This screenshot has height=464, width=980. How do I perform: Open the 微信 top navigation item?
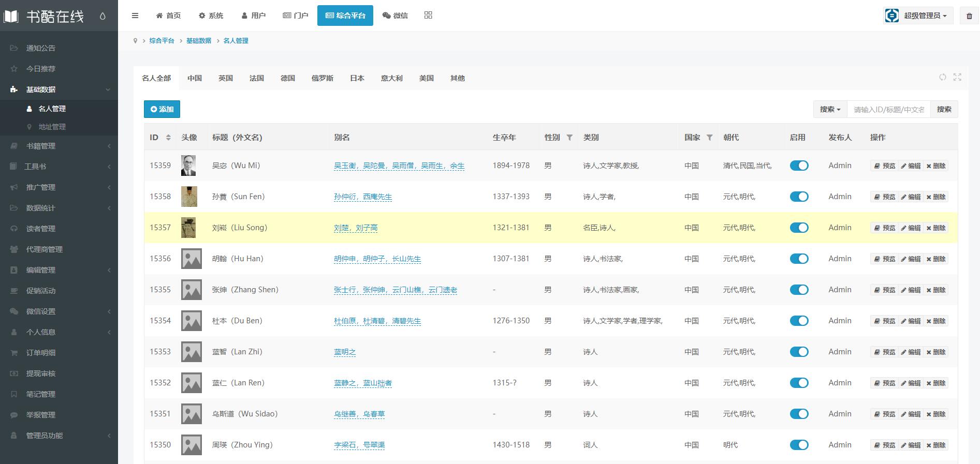tap(395, 16)
